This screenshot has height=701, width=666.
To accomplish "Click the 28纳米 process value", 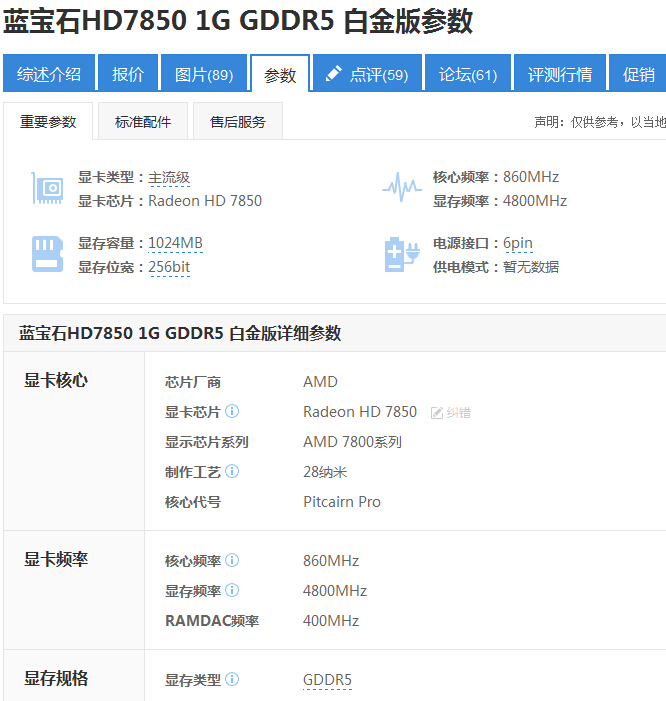I will click(x=325, y=472).
